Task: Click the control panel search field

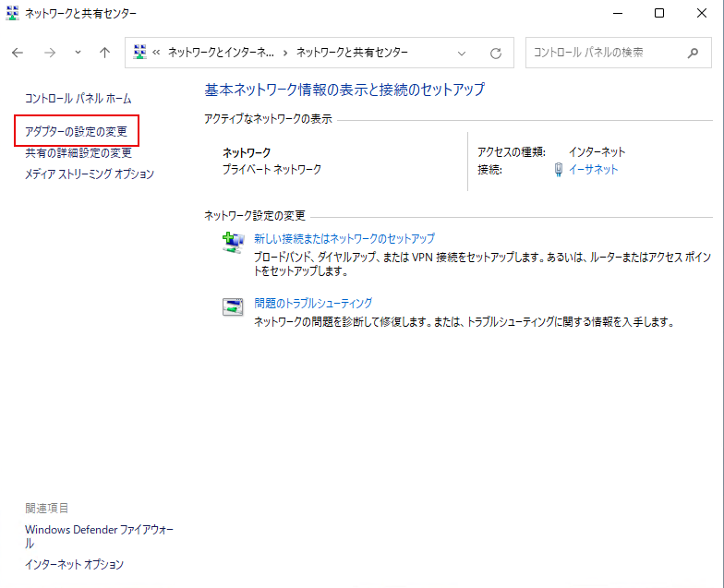Action: point(605,54)
